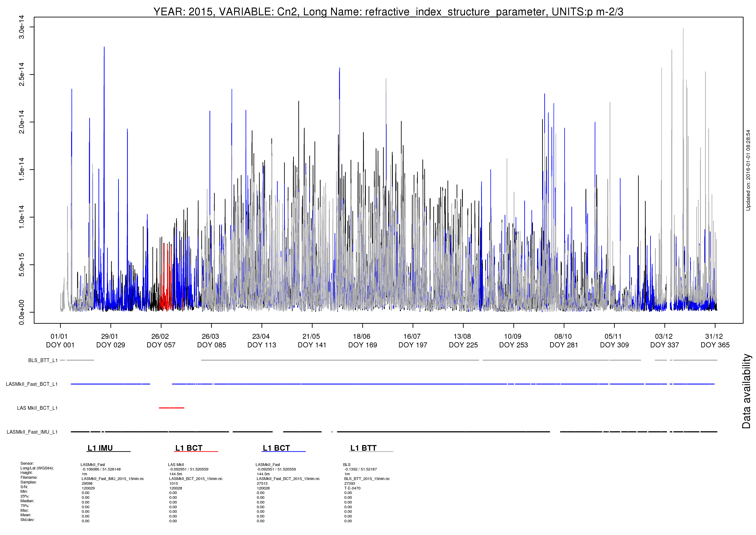Viewport: 756px width, 535px height.
Task: Select the x-axis date label 16/07 DOY 197
Action: [413, 341]
